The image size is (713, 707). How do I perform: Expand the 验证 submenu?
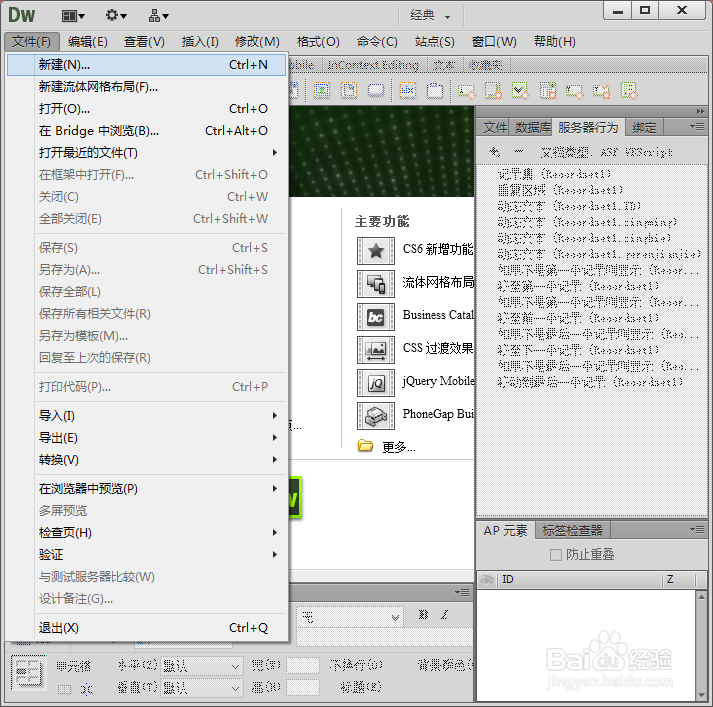pyautogui.click(x=275, y=555)
